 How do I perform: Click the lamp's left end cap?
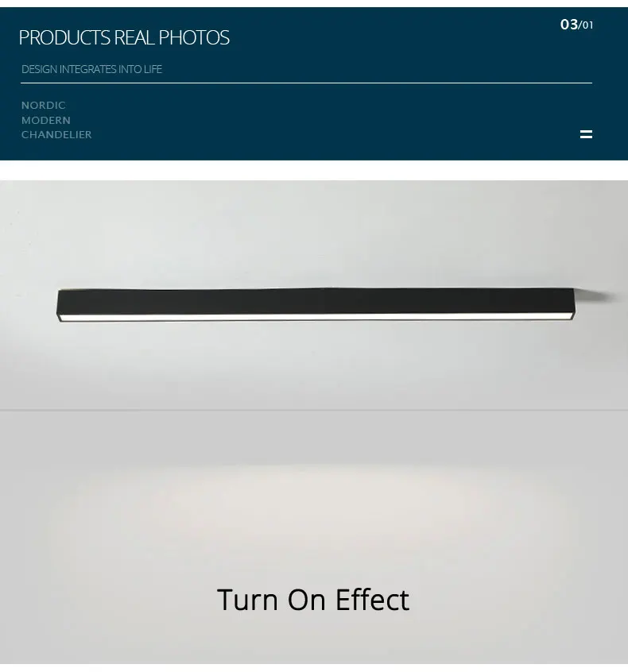point(58,306)
